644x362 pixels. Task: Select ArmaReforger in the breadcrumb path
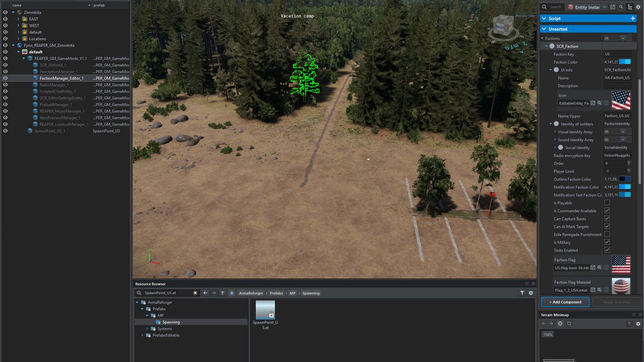[x=251, y=293]
